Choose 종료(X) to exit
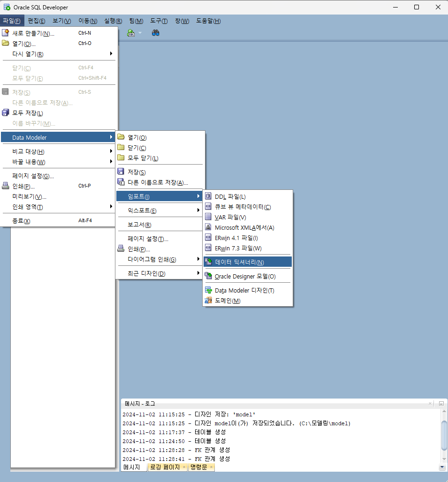Viewport: 448px width, 482px height. click(59, 220)
